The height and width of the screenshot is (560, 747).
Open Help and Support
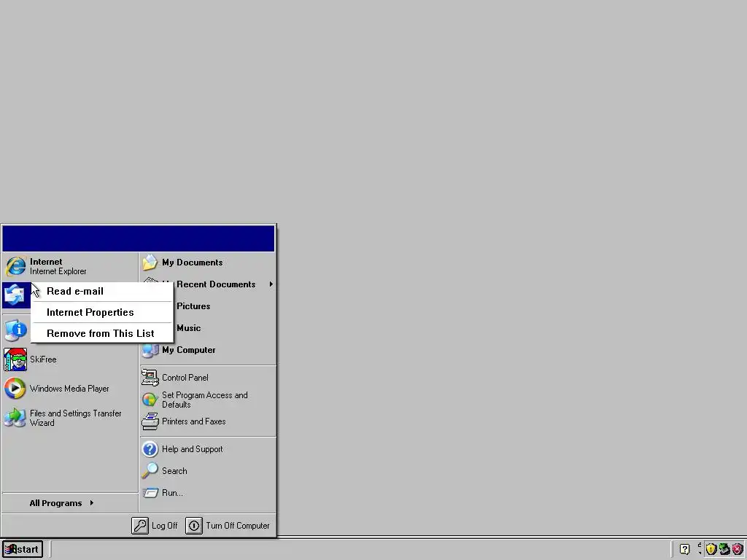tap(208, 449)
